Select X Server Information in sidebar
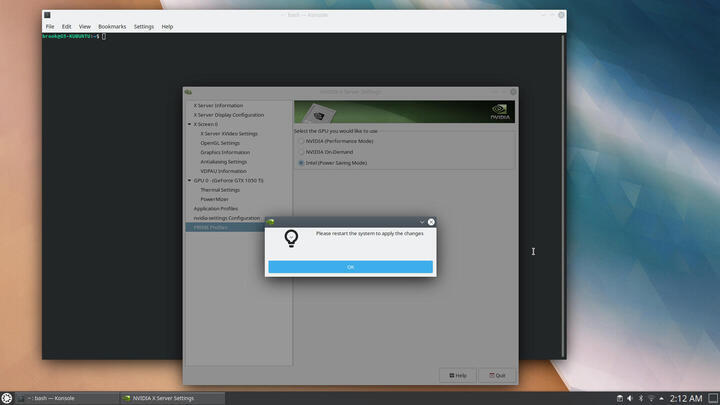 point(218,106)
